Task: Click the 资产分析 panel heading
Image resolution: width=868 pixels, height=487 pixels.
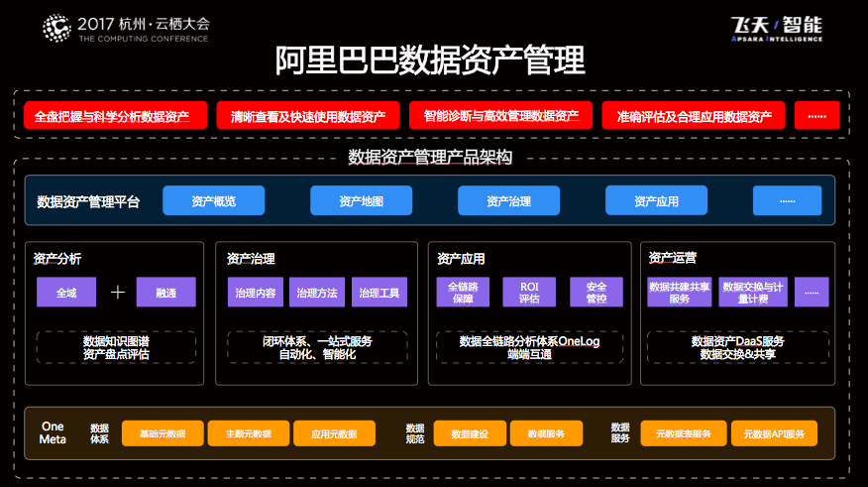Action: coord(57,259)
